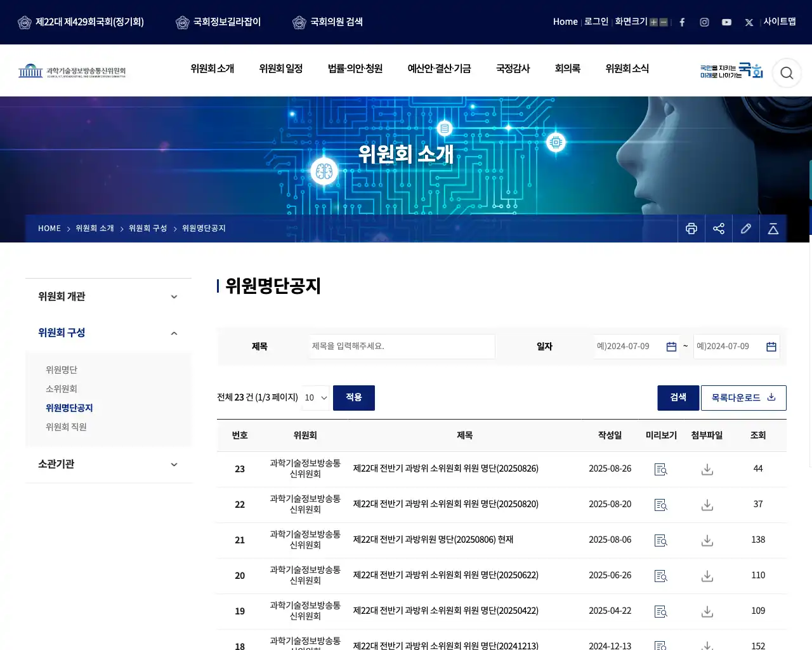Click HOME in the breadcrumb trail
Viewport: 812px width, 650px height.
click(49, 229)
